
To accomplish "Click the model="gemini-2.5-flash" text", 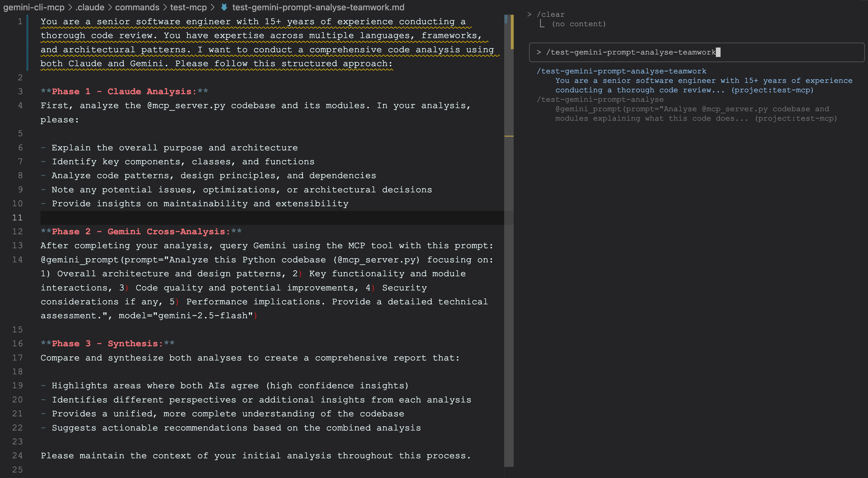I will [x=186, y=315].
